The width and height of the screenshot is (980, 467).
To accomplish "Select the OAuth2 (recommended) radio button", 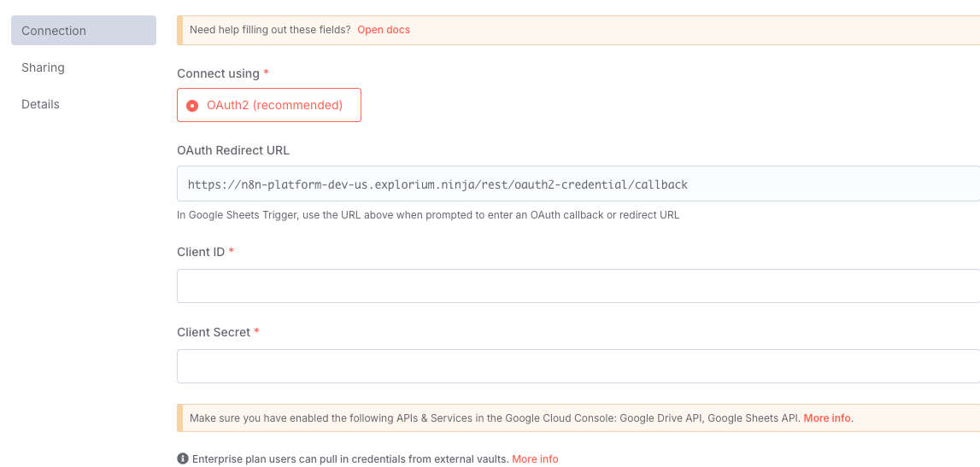I will (x=192, y=106).
